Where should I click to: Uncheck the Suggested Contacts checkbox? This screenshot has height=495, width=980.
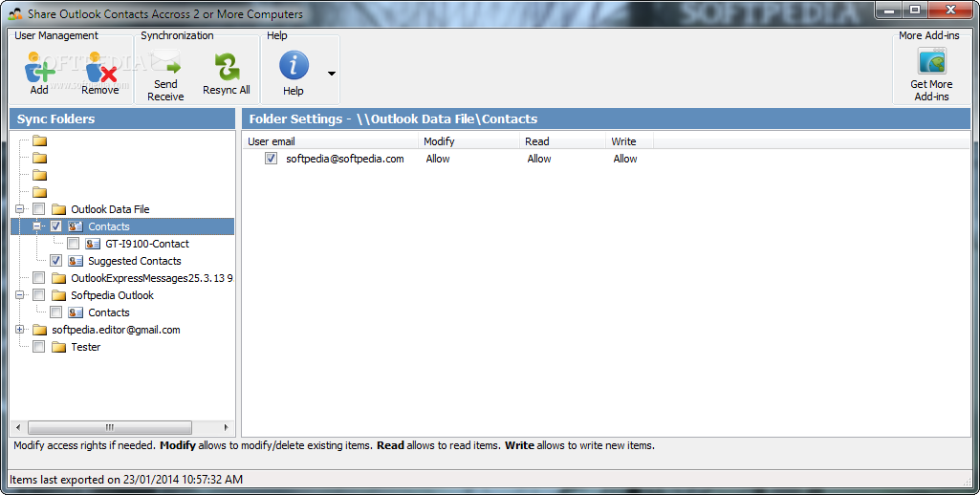[x=55, y=261]
